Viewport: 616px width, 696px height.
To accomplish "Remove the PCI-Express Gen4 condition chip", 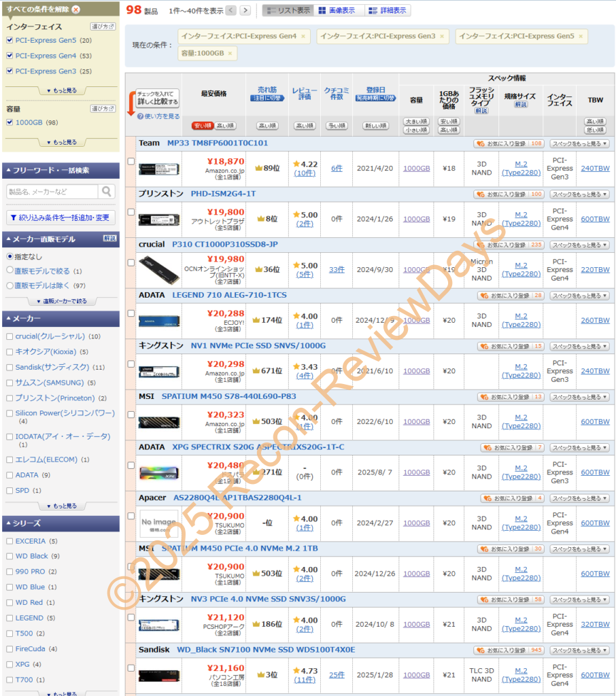I will (303, 36).
